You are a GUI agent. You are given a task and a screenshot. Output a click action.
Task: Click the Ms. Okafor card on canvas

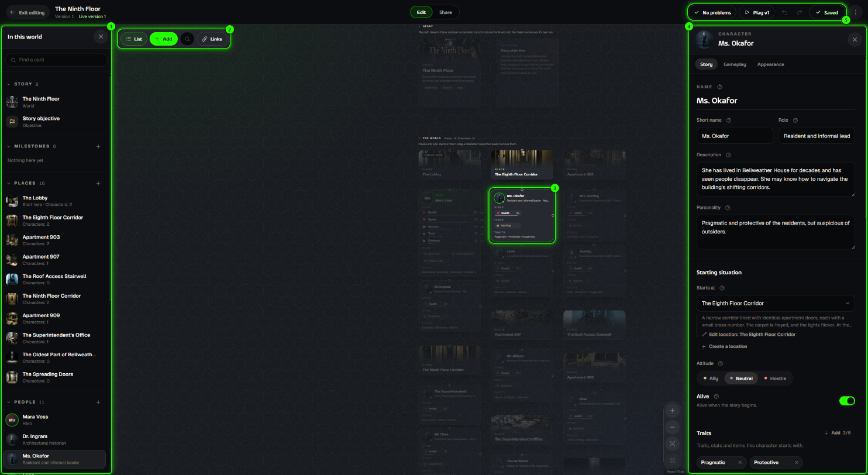[522, 216]
